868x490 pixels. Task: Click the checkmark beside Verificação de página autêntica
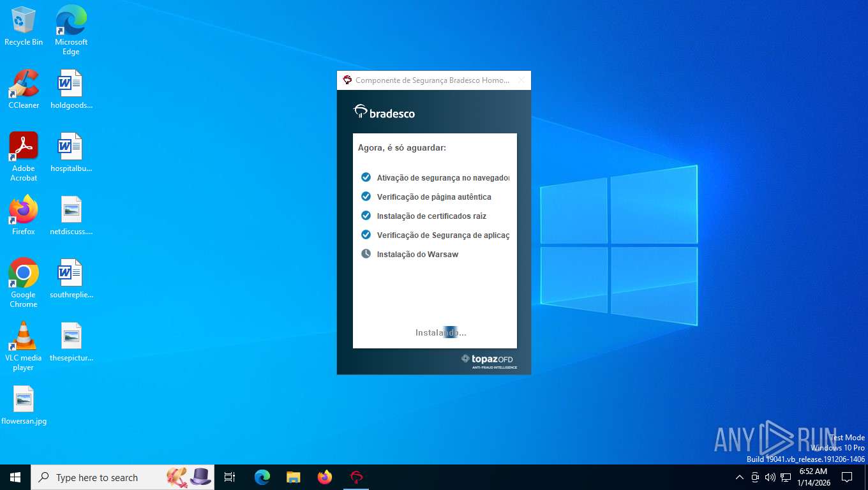(366, 196)
